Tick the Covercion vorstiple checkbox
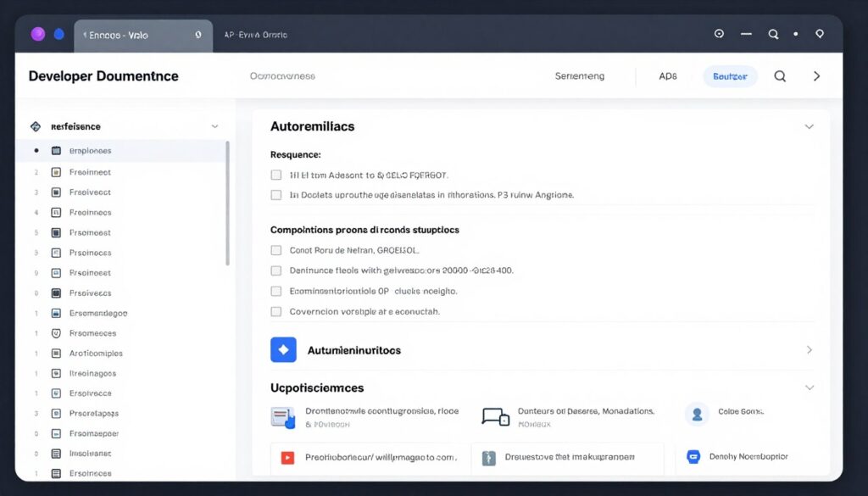 [275, 311]
